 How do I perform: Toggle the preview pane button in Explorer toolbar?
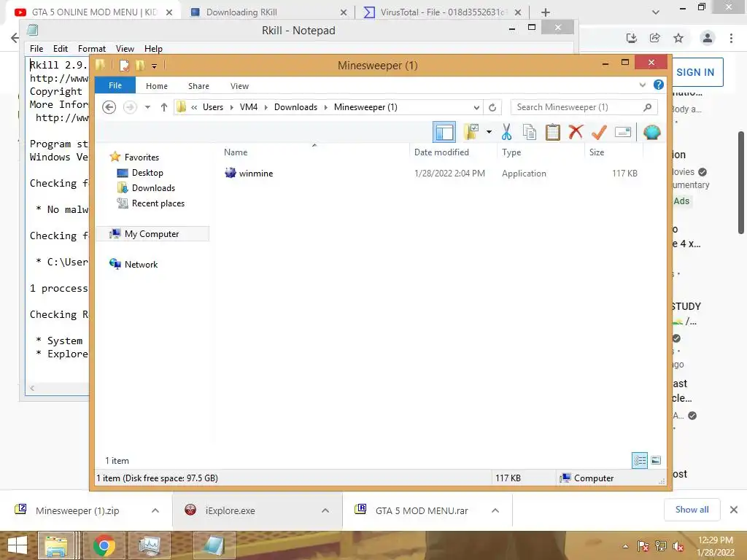(444, 133)
